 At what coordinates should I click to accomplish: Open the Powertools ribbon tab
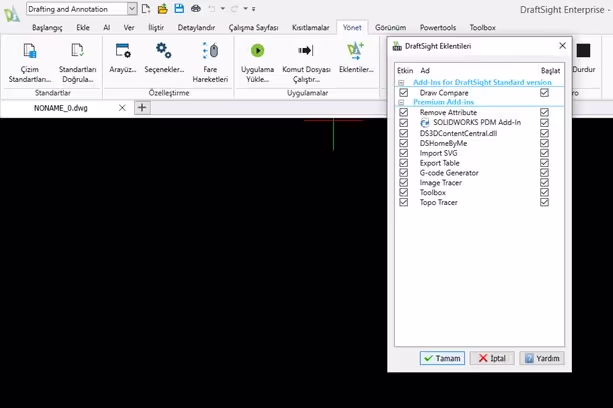point(438,28)
